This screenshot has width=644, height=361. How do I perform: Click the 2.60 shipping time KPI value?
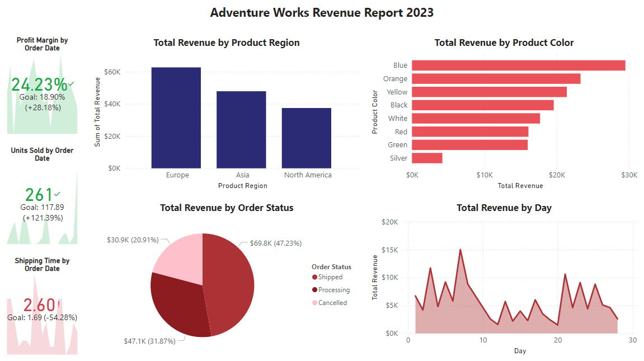tap(39, 305)
